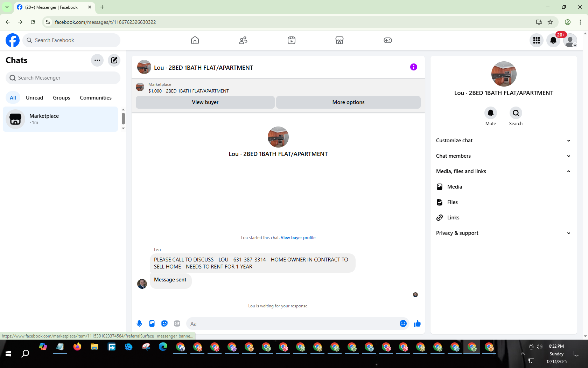588x368 pixels.
Task: Open the Windows Start menu
Action: tap(8, 354)
